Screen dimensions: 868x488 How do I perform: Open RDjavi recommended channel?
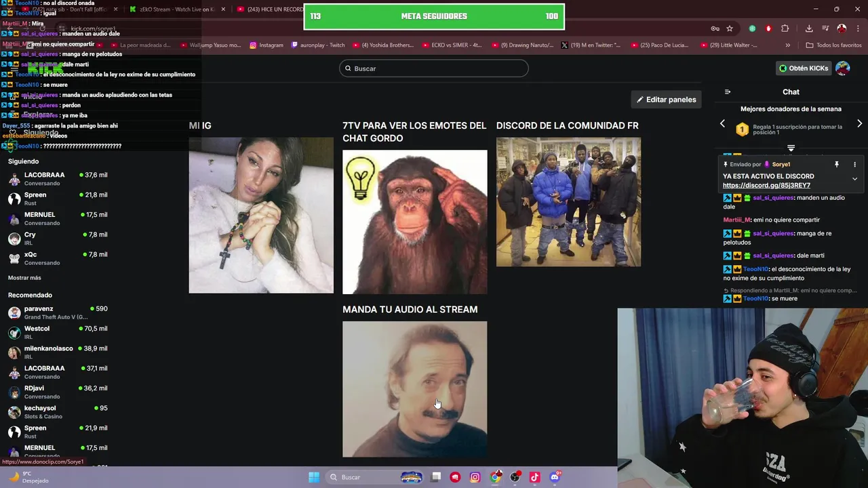coord(58,392)
